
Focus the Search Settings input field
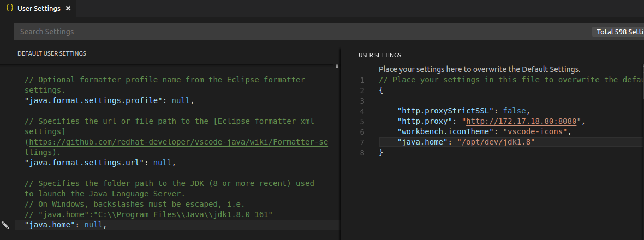click(x=302, y=32)
